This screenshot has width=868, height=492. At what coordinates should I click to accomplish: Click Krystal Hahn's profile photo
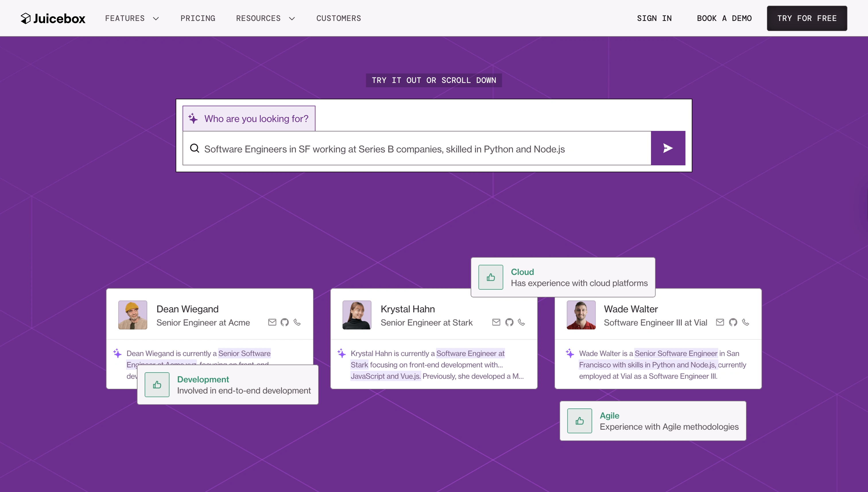(x=357, y=315)
